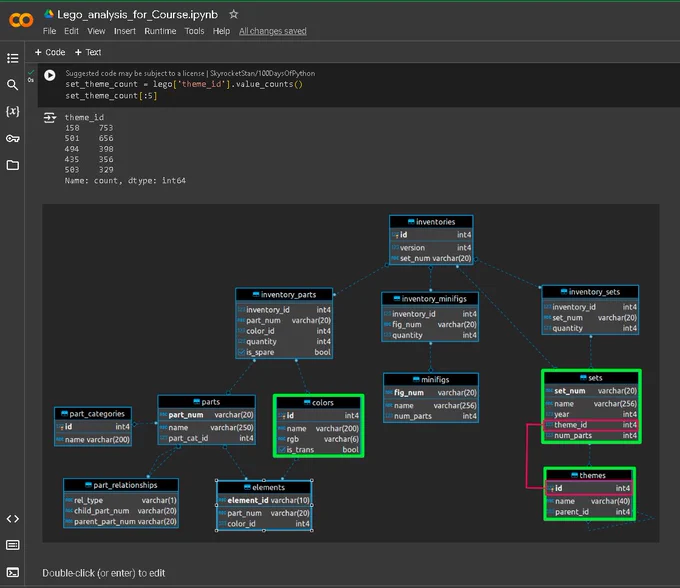Click the output line Name: count, dtype: int64
Image resolution: width=680 pixels, height=588 pixels.
pos(125,180)
